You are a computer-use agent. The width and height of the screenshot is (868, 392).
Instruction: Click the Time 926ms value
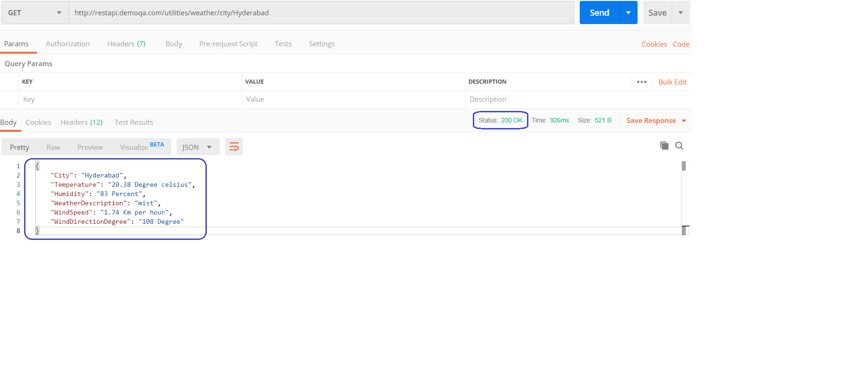(559, 120)
